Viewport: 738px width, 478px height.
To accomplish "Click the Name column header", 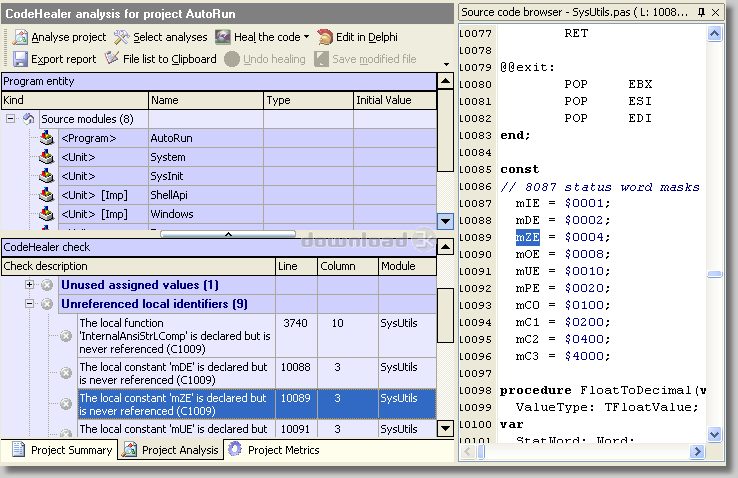I will [206, 100].
